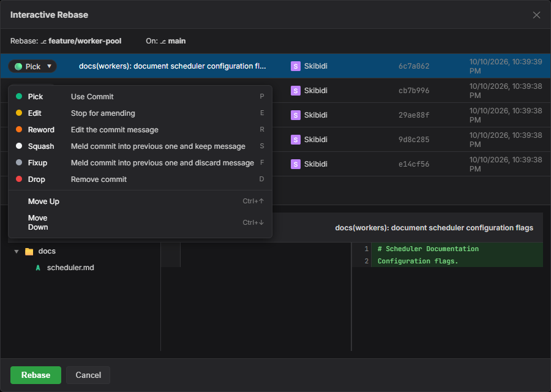The width and height of the screenshot is (551, 392).
Task: Click the white Squash status dot
Action: (x=19, y=146)
